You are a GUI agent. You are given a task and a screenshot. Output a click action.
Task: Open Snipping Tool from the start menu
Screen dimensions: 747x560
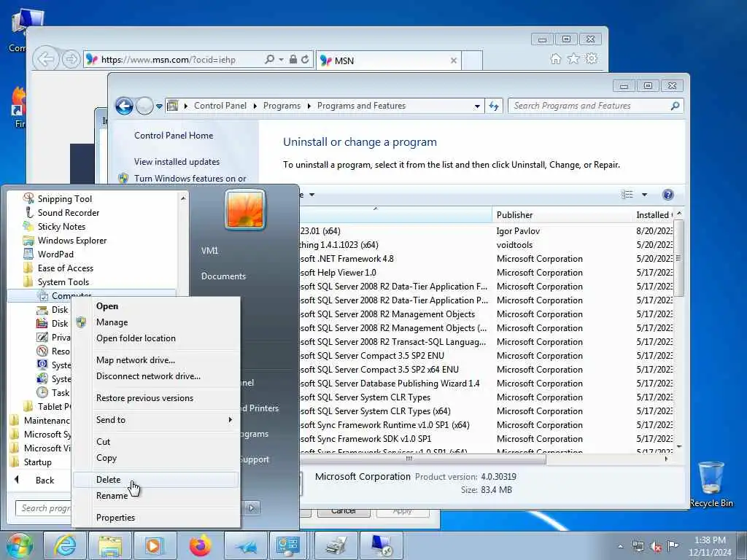(64, 199)
